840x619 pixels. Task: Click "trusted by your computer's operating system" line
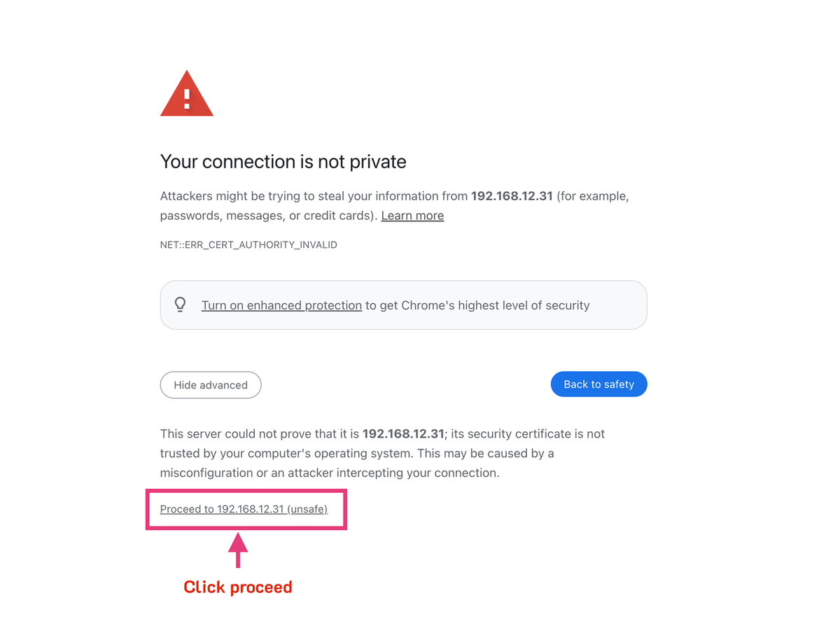click(x=294, y=454)
